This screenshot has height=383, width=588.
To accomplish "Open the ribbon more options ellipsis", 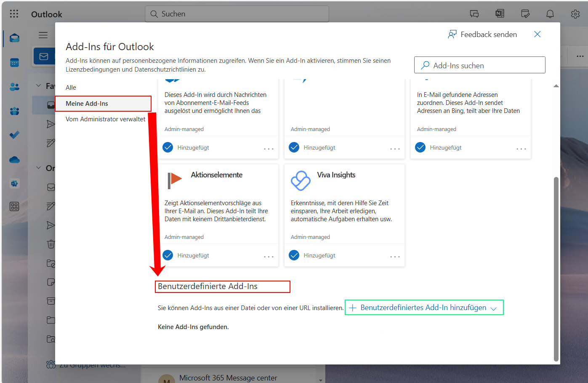I will click(580, 56).
